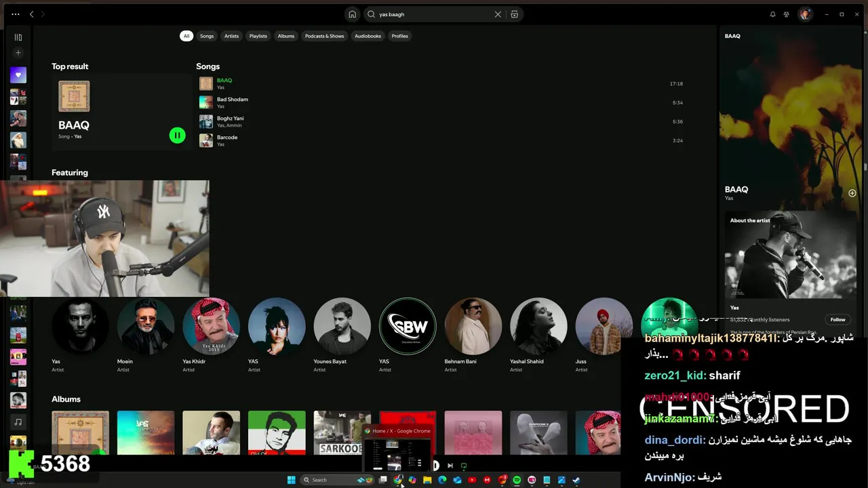Open Google Chrome from the taskbar

398,480
